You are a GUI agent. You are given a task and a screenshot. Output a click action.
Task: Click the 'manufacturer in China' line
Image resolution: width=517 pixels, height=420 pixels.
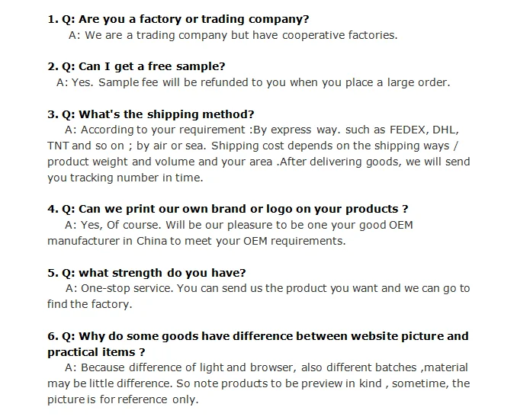point(196,241)
